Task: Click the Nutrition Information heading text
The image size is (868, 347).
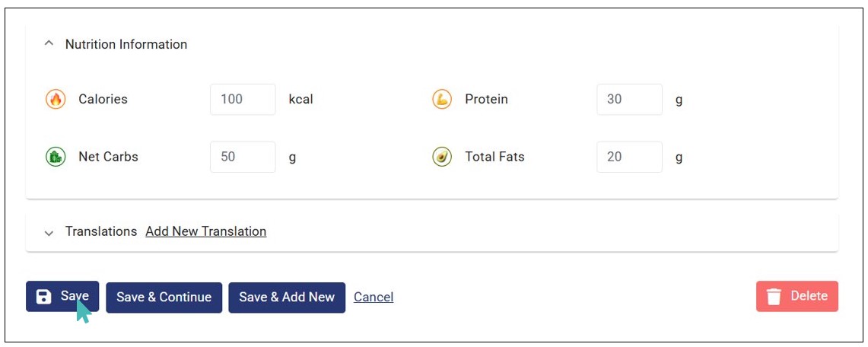Action: point(126,44)
